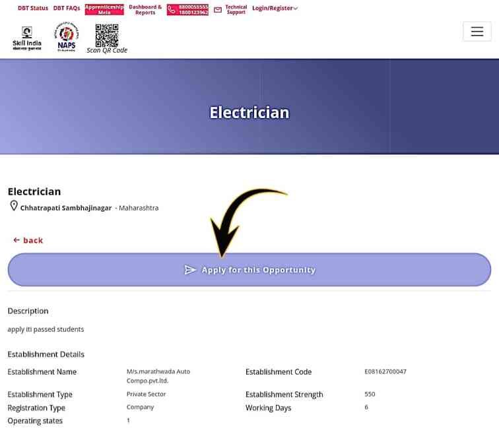Open Dashboard & Reports
The image size is (499, 448).
click(x=145, y=9)
